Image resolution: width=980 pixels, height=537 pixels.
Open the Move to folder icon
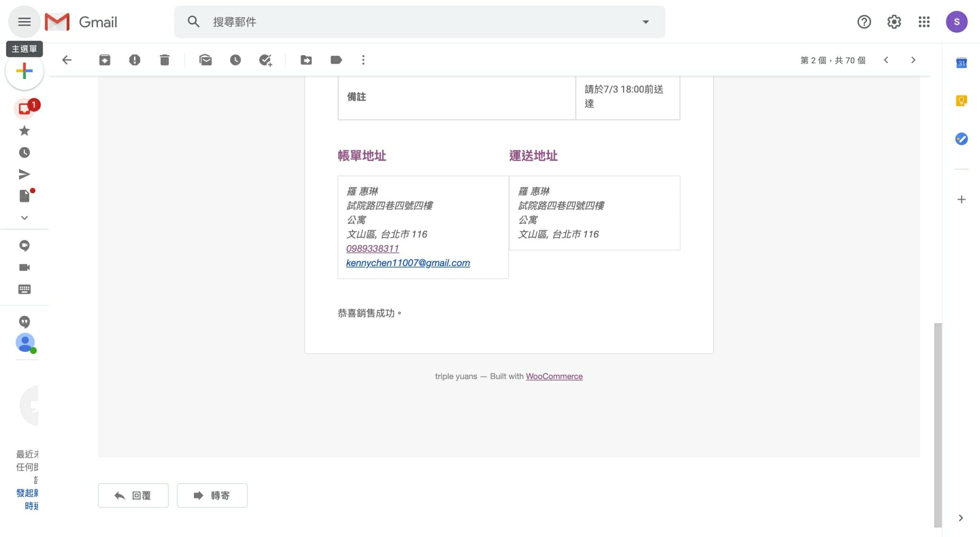point(306,60)
